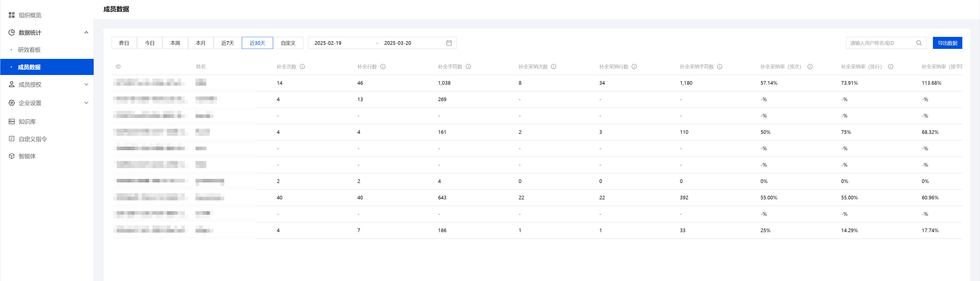This screenshot has height=281, width=980.
Task: Select the 成员数据 menu item
Action: [x=29, y=67]
